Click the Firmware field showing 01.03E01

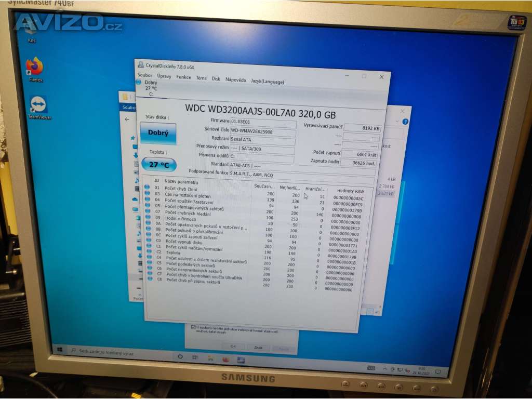pos(263,123)
